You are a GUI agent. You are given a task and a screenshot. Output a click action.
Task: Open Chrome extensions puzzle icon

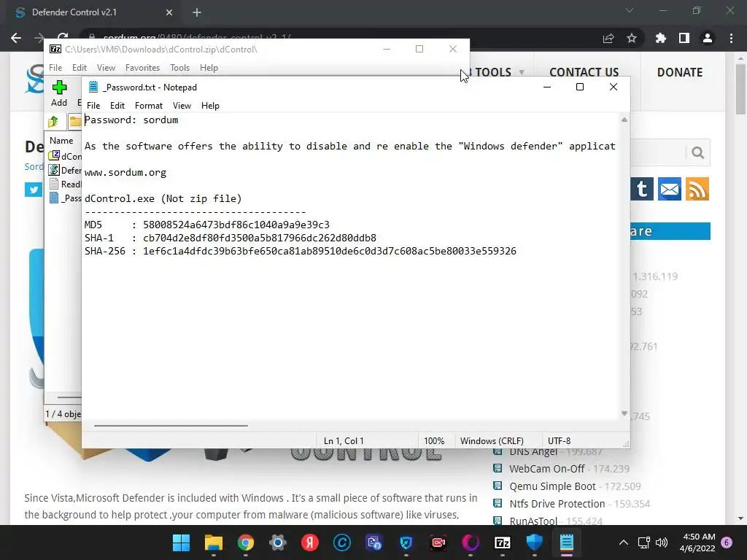[x=660, y=38]
